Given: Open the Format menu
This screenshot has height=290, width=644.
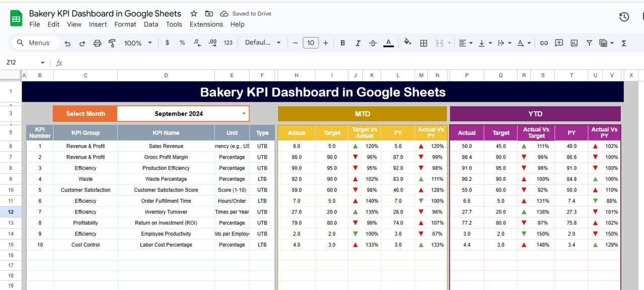Looking at the screenshot, I should coord(125,24).
